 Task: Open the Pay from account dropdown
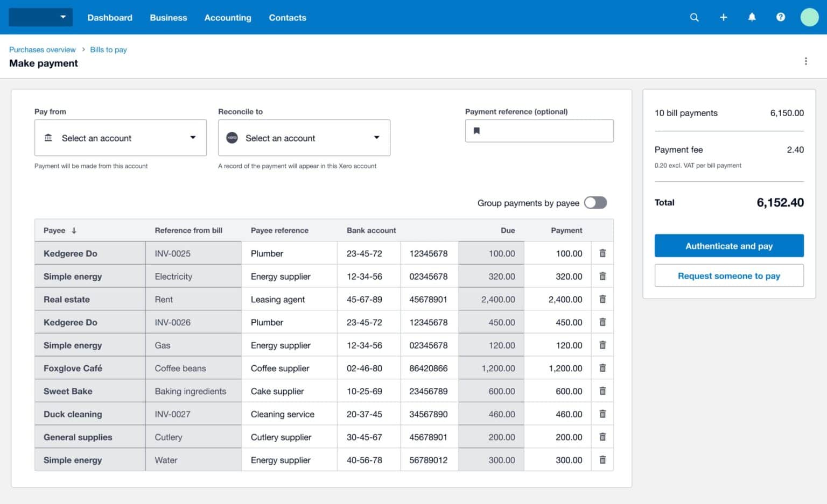[120, 138]
